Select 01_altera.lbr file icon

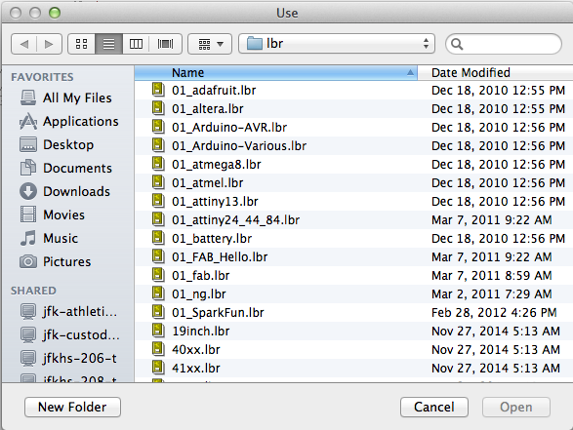click(x=158, y=108)
